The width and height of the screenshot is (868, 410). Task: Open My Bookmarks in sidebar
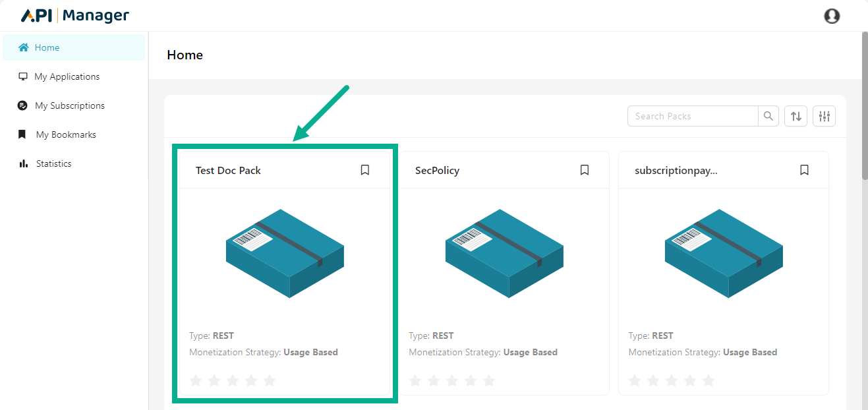coord(66,134)
